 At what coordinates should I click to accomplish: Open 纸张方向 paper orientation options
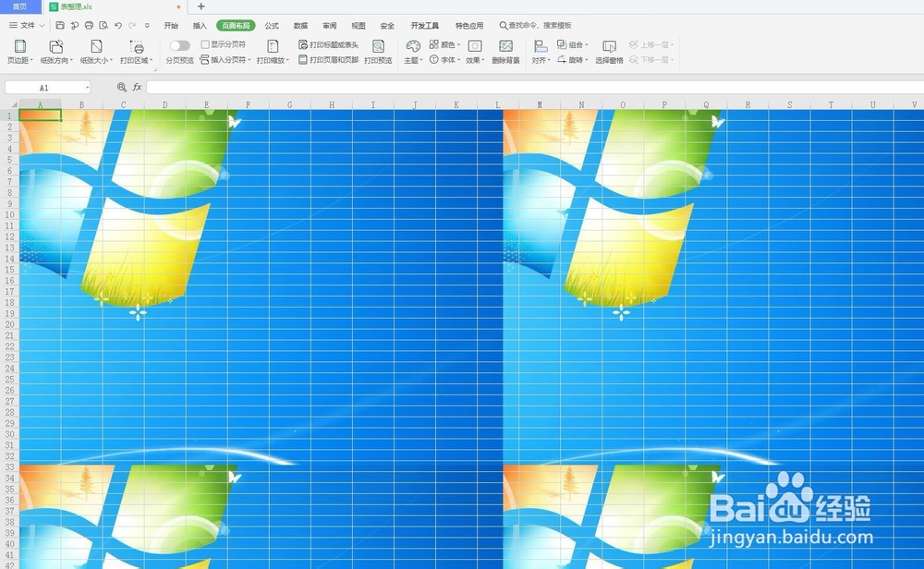[56, 51]
